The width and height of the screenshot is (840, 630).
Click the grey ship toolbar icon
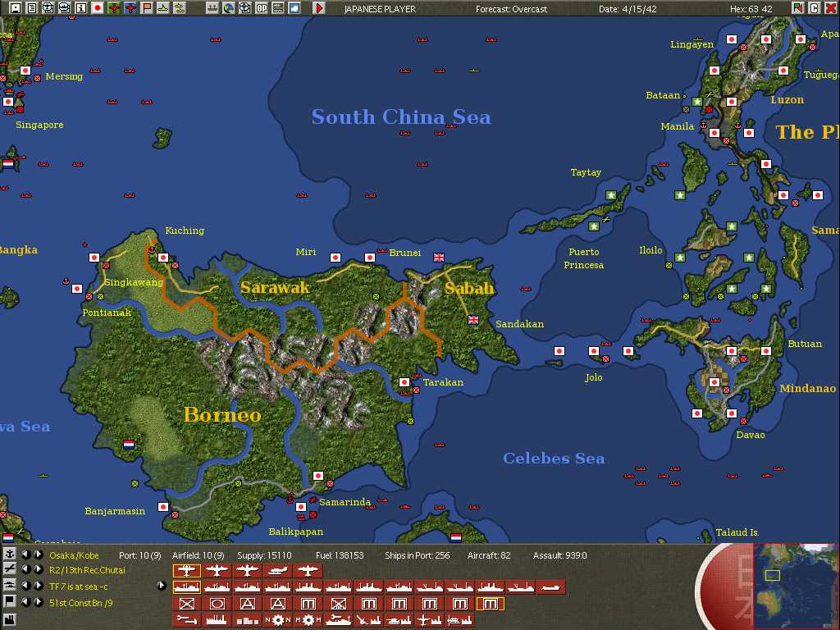tap(212, 8)
